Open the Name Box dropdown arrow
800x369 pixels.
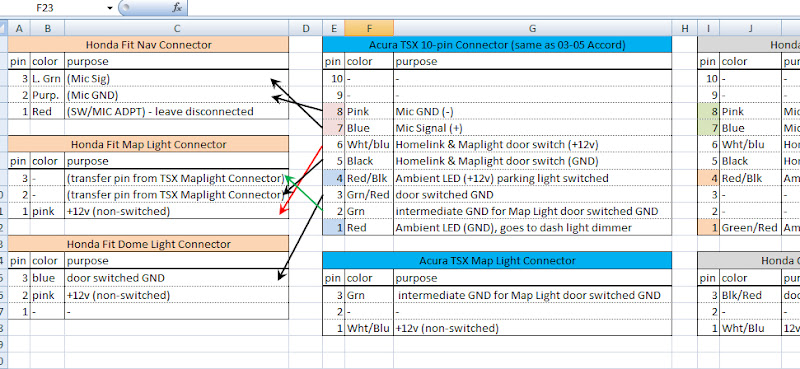tap(110, 8)
